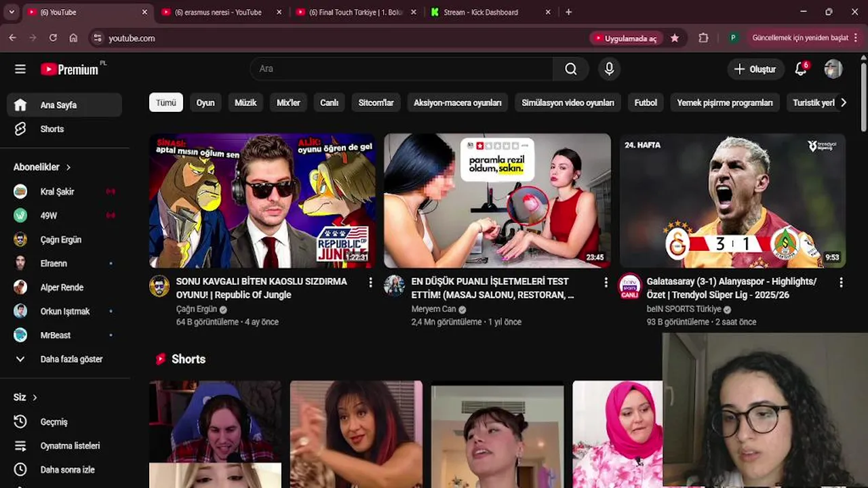868x488 pixels.
Task: Click the YouTube Premium logo
Action: tap(69, 69)
